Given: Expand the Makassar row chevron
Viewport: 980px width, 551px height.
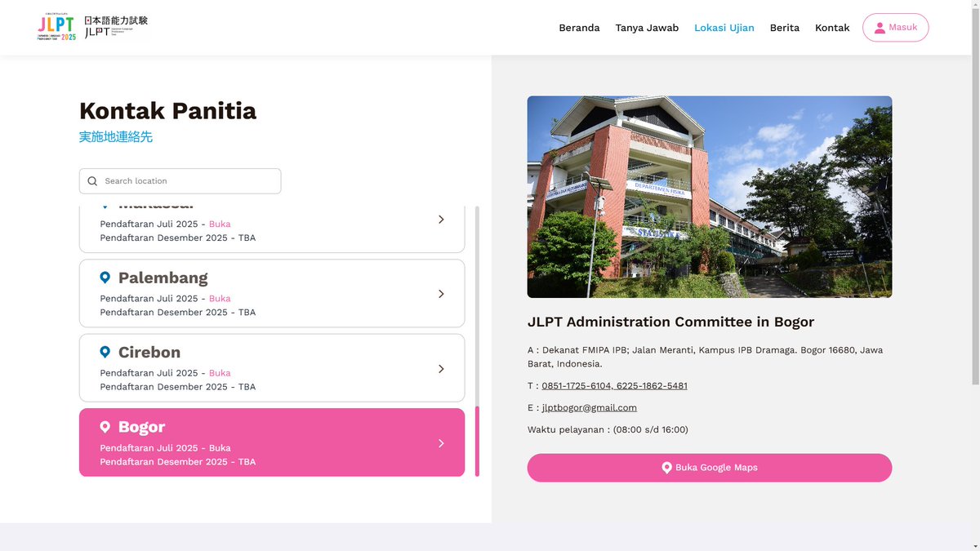Looking at the screenshot, I should click(441, 220).
